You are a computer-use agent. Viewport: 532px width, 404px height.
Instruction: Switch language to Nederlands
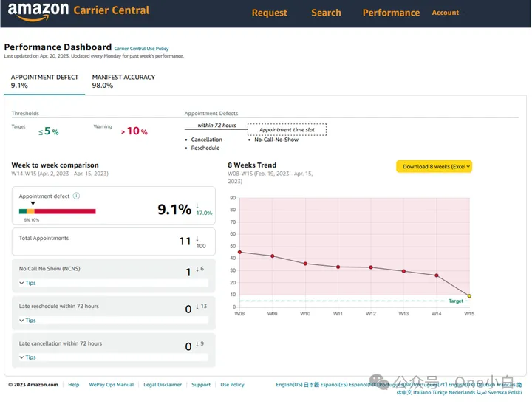click(461, 392)
